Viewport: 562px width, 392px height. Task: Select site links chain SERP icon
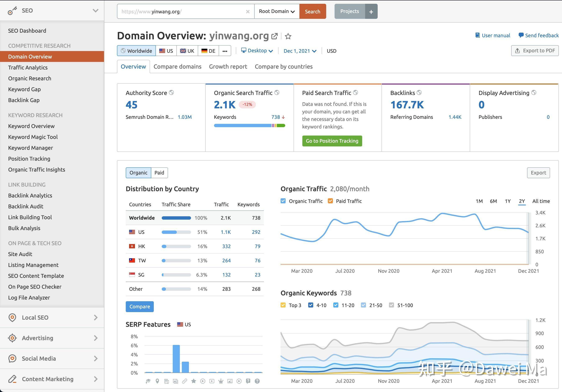(x=185, y=381)
